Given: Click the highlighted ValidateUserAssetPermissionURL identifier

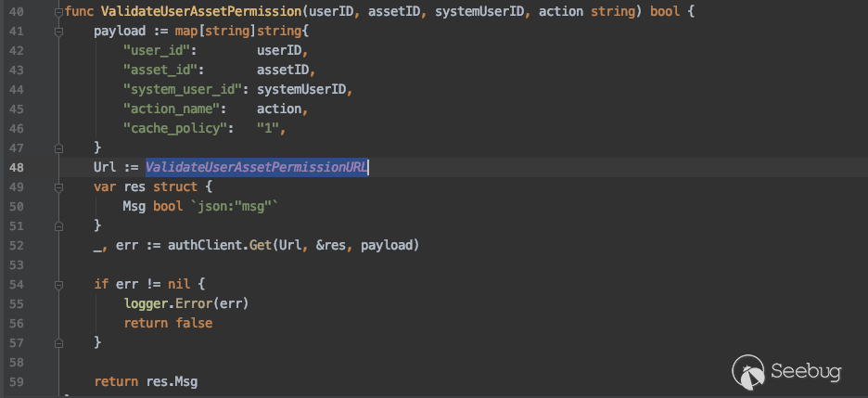Looking at the screenshot, I should point(256,167).
